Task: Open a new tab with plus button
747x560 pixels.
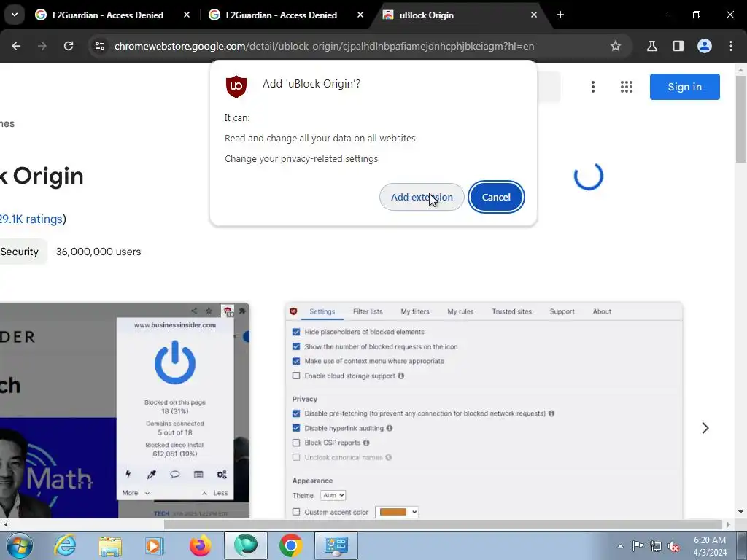Action: coord(560,15)
